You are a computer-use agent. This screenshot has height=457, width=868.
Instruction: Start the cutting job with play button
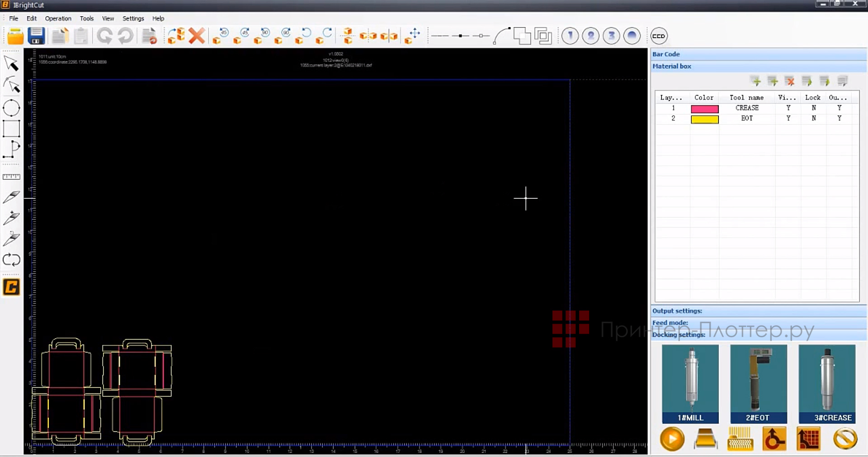672,438
